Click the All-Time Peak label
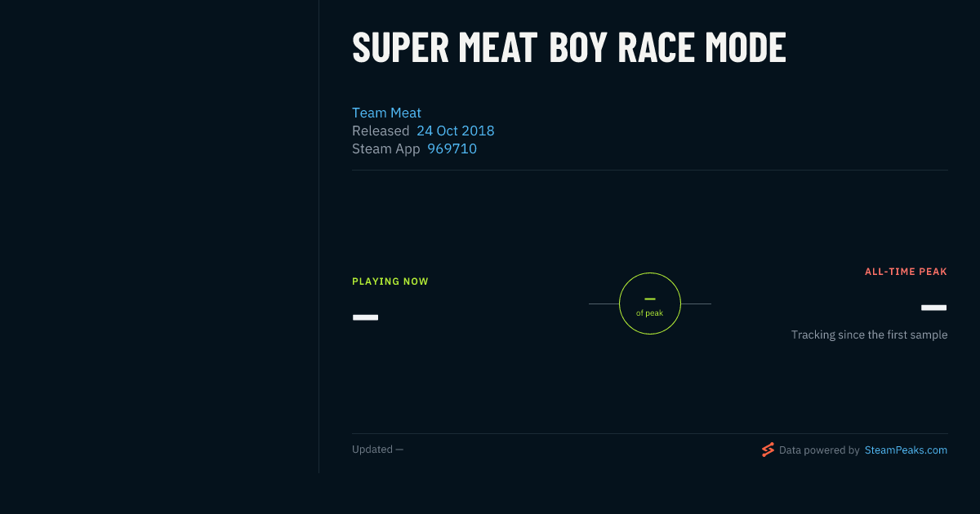This screenshot has height=514, width=980. tap(906, 272)
